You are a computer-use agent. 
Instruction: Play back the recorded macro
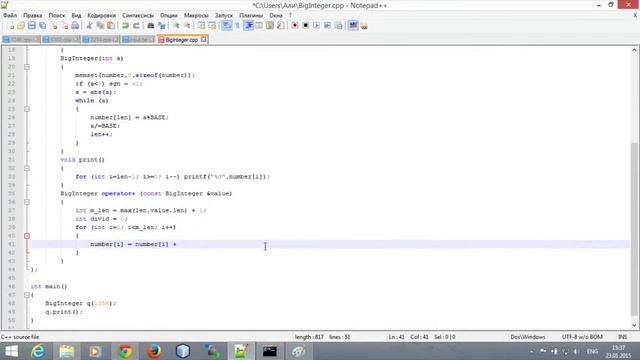coord(316,26)
